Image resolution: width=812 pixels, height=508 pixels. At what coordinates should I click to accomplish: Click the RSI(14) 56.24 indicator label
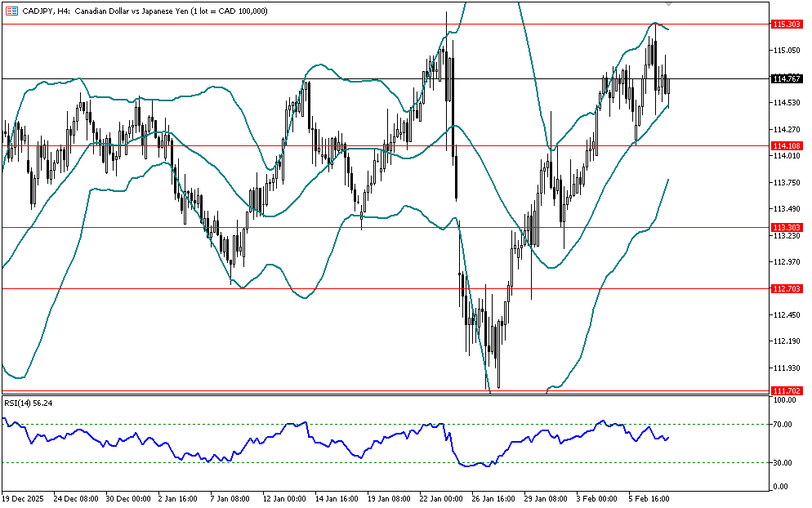pos(29,403)
